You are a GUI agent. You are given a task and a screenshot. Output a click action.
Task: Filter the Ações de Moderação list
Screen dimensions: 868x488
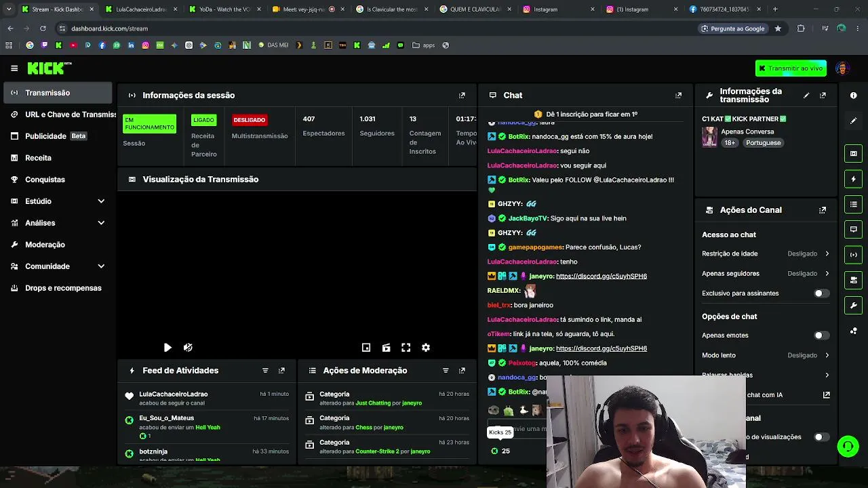click(446, 371)
